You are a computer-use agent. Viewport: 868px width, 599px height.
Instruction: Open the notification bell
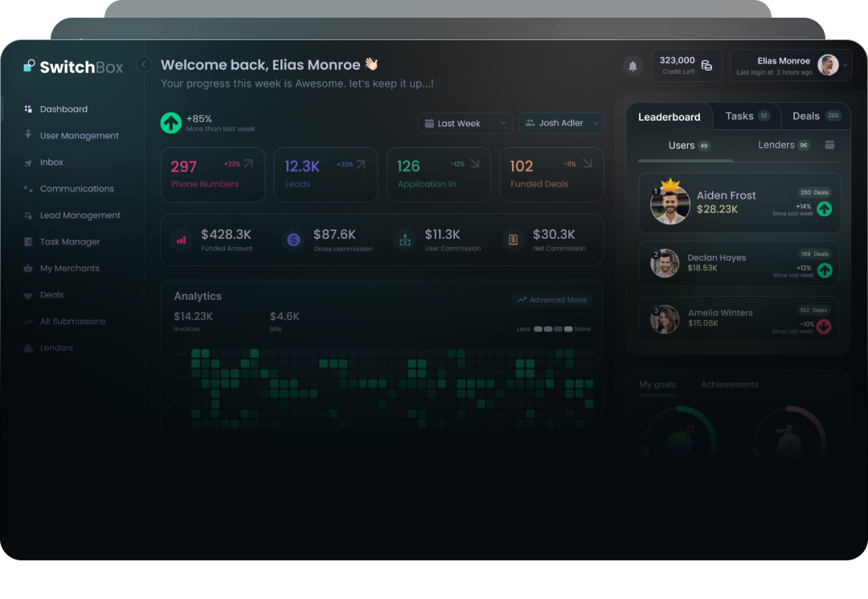click(x=633, y=66)
